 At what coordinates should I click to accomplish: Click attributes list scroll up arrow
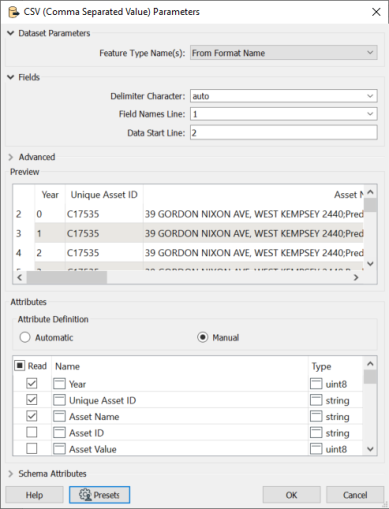click(370, 364)
